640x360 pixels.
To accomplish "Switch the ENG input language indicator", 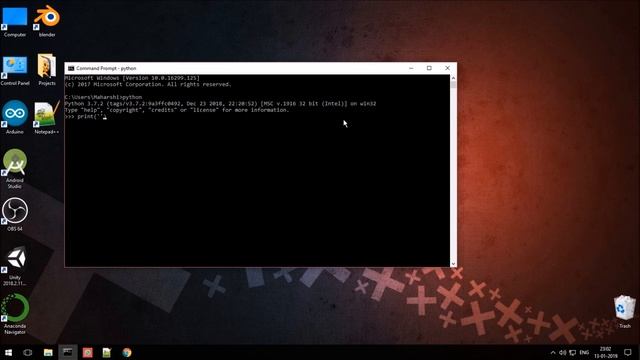I will point(584,353).
